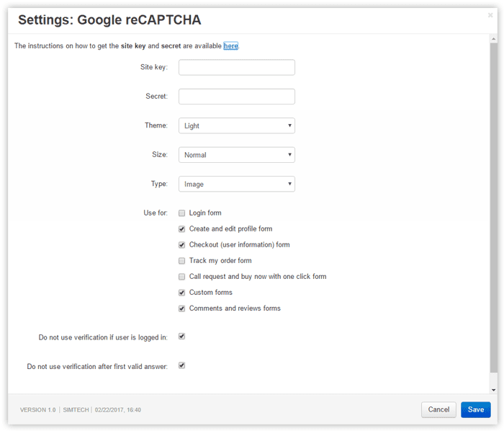Click the 'VERSION 1.0' footer text

pos(38,410)
